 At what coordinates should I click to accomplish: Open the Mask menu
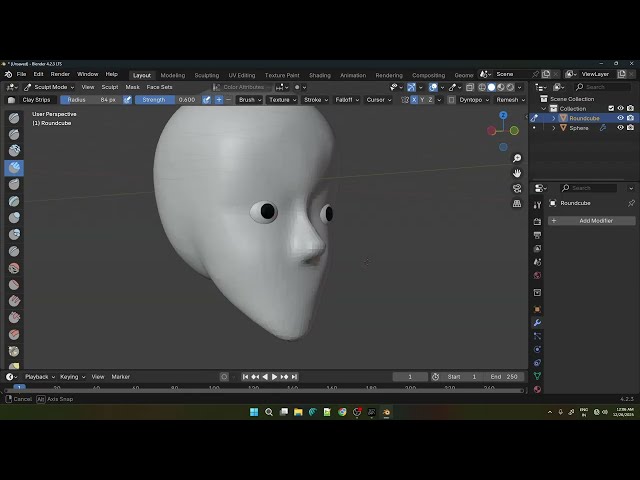tap(132, 87)
